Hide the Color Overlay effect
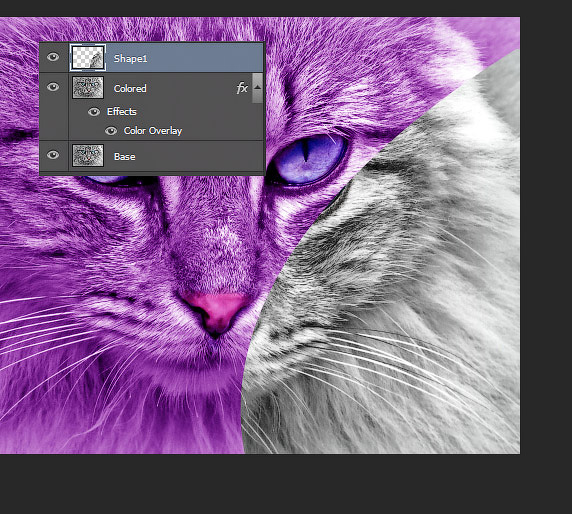 click(x=111, y=131)
